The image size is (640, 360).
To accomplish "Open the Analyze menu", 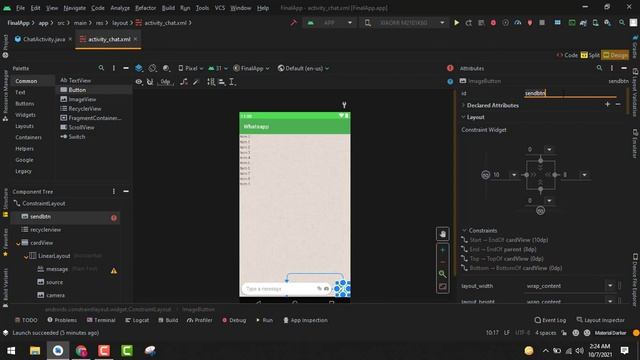I will pos(120,8).
